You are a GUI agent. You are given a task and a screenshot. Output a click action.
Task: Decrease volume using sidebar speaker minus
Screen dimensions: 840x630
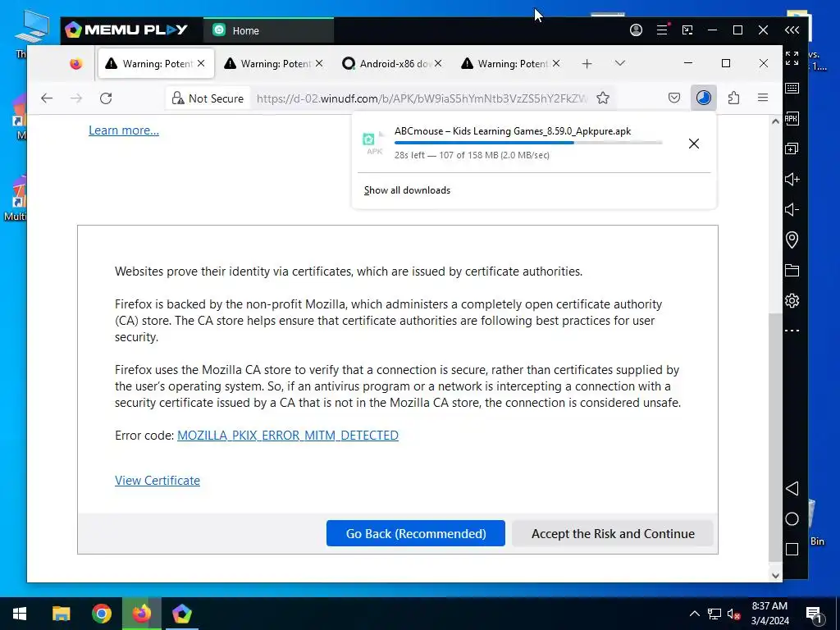pyautogui.click(x=792, y=209)
